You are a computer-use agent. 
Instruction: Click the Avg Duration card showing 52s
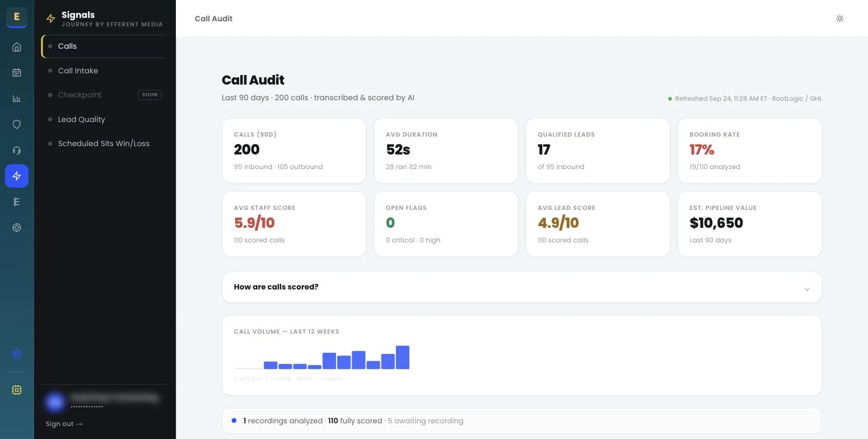pos(446,151)
